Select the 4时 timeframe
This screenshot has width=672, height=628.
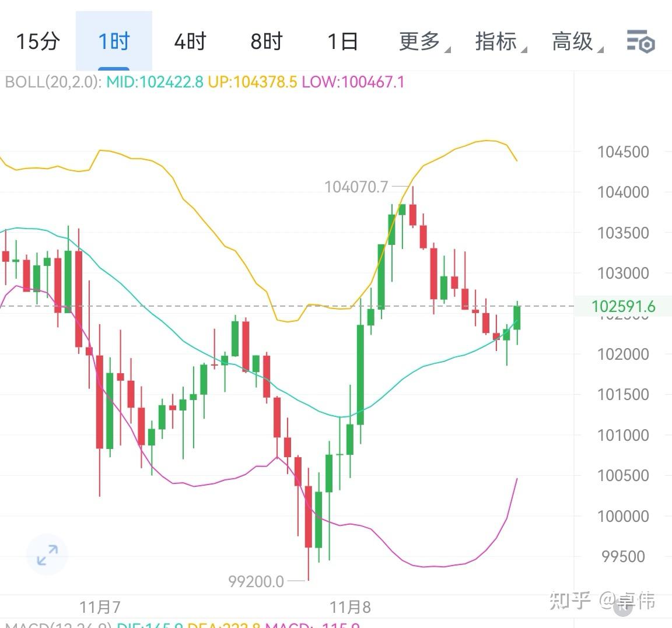pyautogui.click(x=189, y=41)
